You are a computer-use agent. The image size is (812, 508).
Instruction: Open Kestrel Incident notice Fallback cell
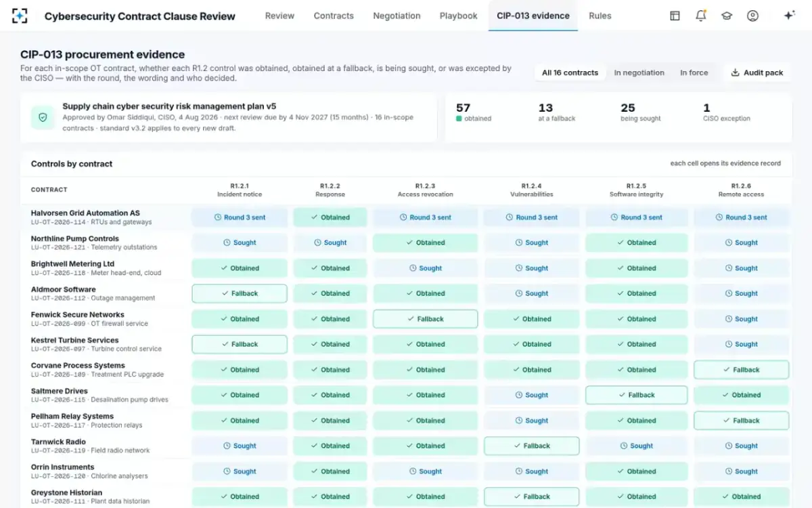click(240, 344)
